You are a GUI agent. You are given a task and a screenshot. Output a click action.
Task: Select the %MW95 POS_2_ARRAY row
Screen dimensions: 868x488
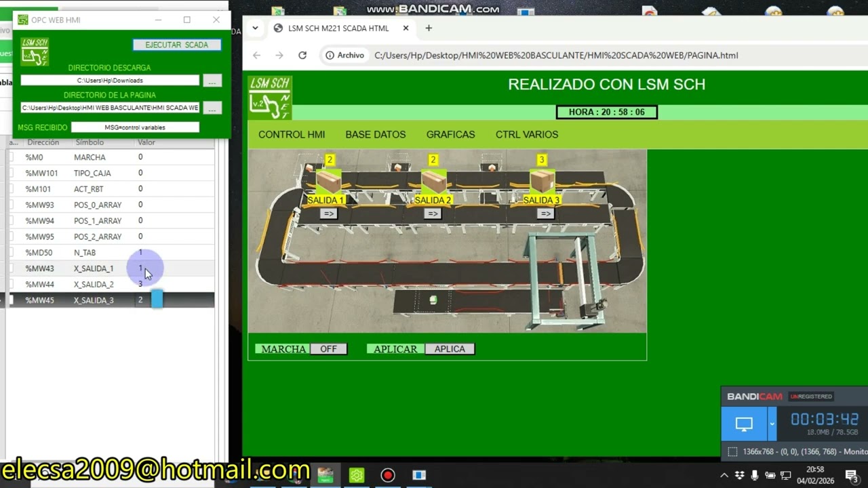pyautogui.click(x=111, y=237)
